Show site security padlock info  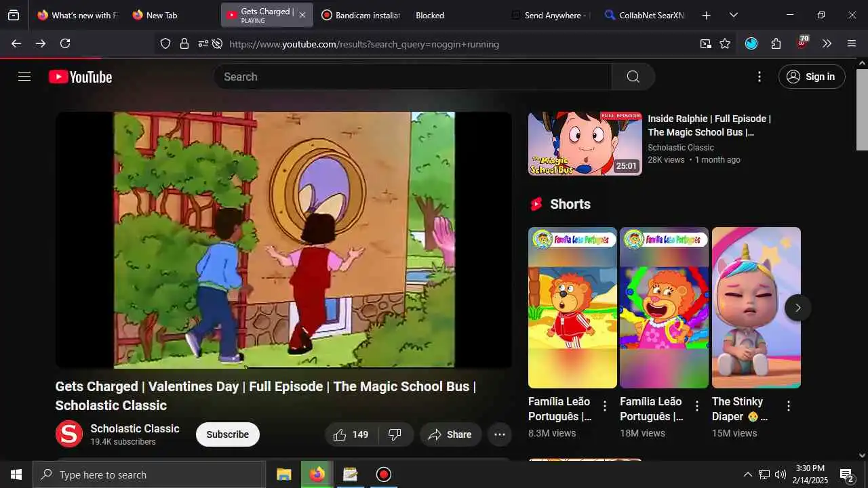[x=184, y=43]
